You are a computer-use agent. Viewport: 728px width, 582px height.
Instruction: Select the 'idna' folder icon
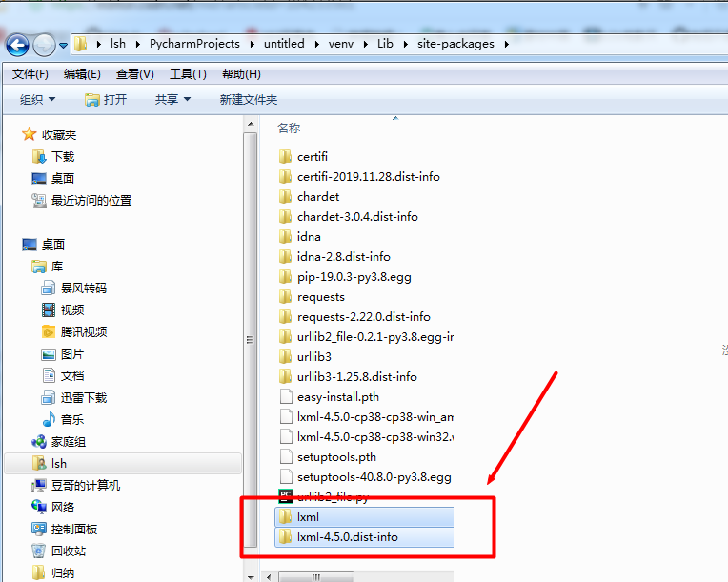coord(285,236)
